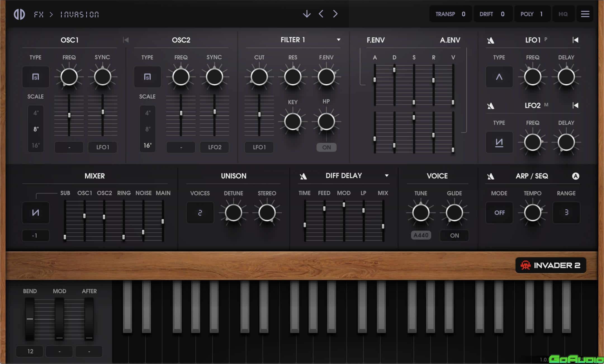Click the INVASION preset name
Viewport: 604px width, 364px height.
coord(80,14)
